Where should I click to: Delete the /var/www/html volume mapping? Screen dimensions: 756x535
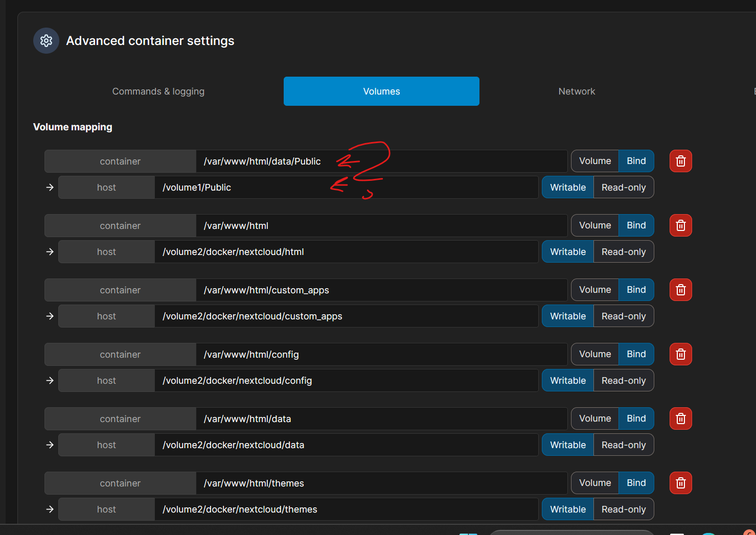tap(680, 225)
